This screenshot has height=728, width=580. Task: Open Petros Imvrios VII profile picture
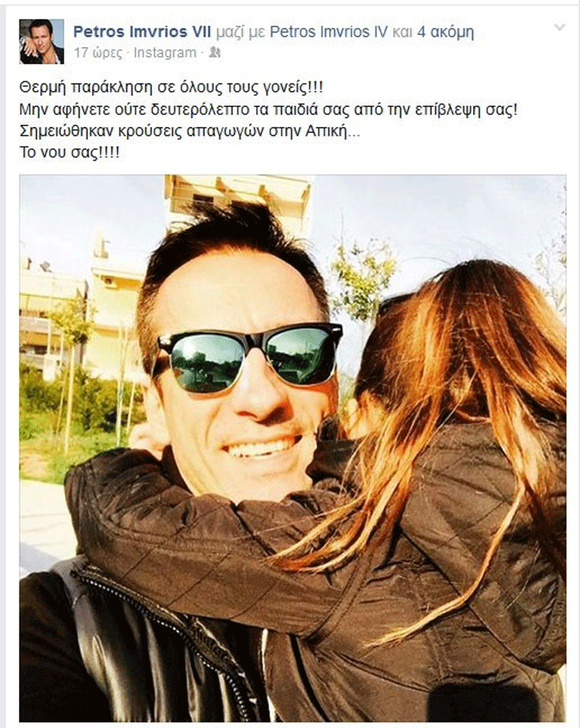[x=41, y=41]
